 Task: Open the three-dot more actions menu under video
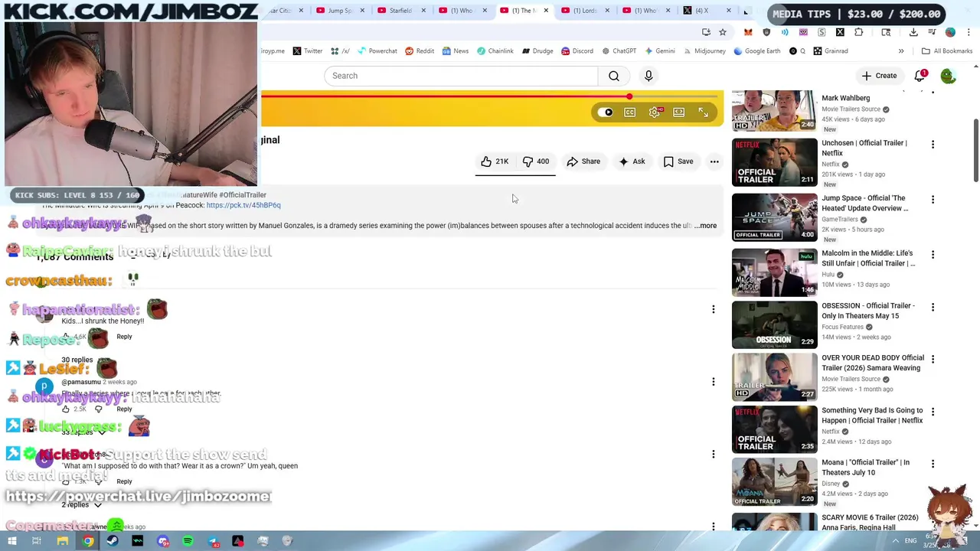coord(714,161)
